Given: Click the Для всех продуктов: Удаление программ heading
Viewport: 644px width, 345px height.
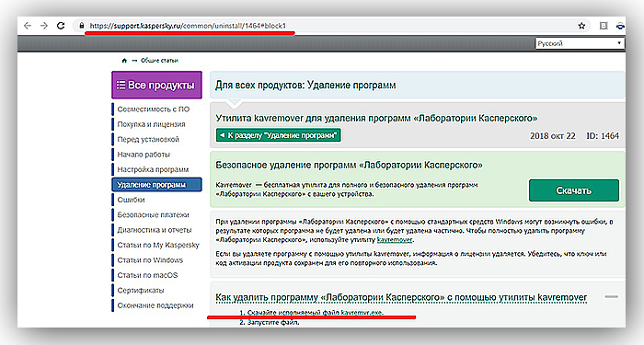Looking at the screenshot, I should [305, 86].
